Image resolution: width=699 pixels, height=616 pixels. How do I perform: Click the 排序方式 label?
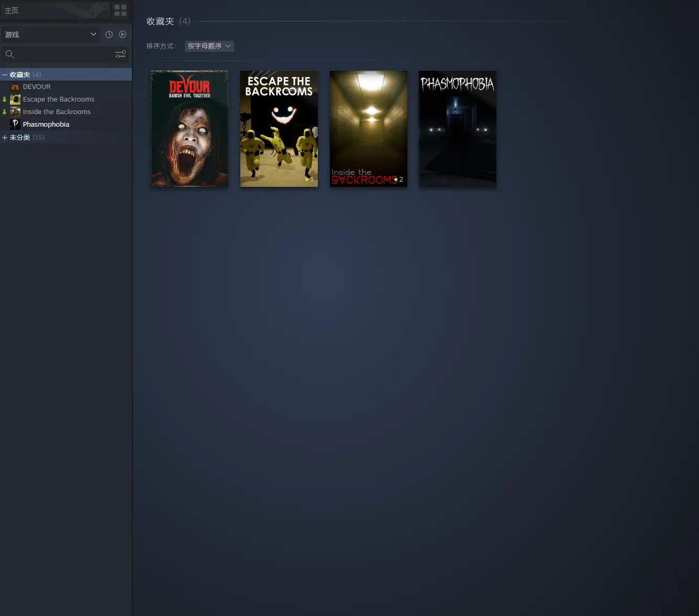[x=161, y=46]
